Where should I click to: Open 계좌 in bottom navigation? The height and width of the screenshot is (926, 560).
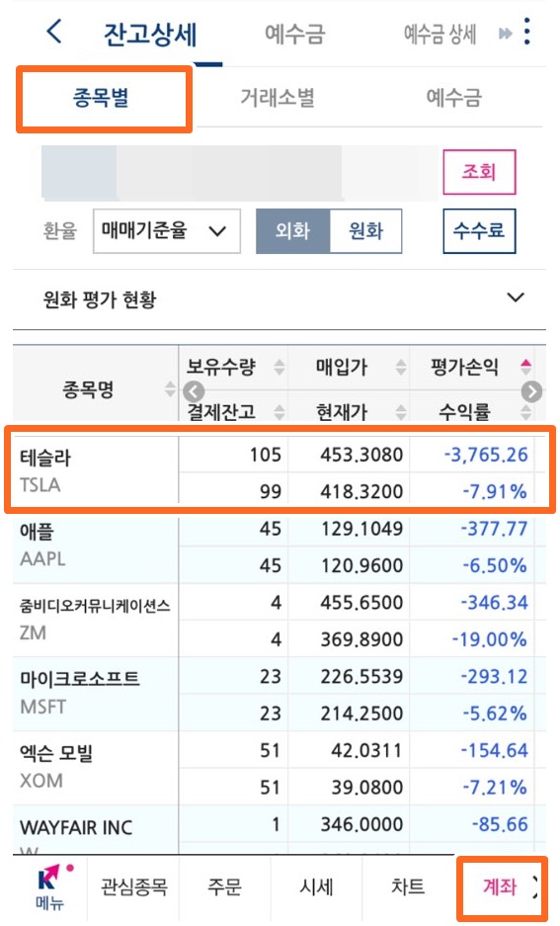click(x=499, y=886)
